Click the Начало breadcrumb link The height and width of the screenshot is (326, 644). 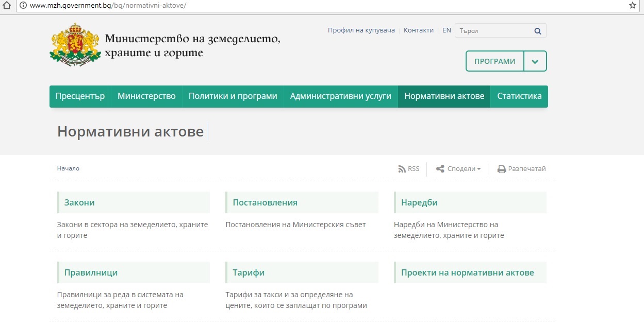(x=69, y=168)
